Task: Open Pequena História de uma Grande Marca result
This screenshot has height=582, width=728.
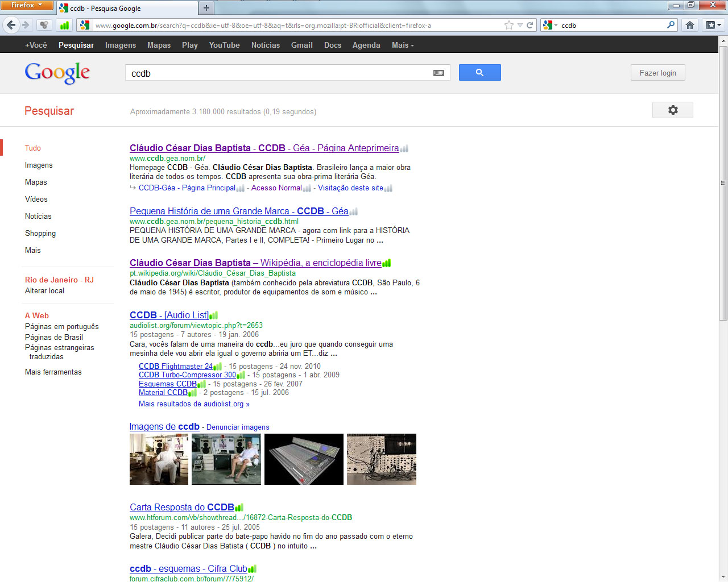Action: (239, 211)
